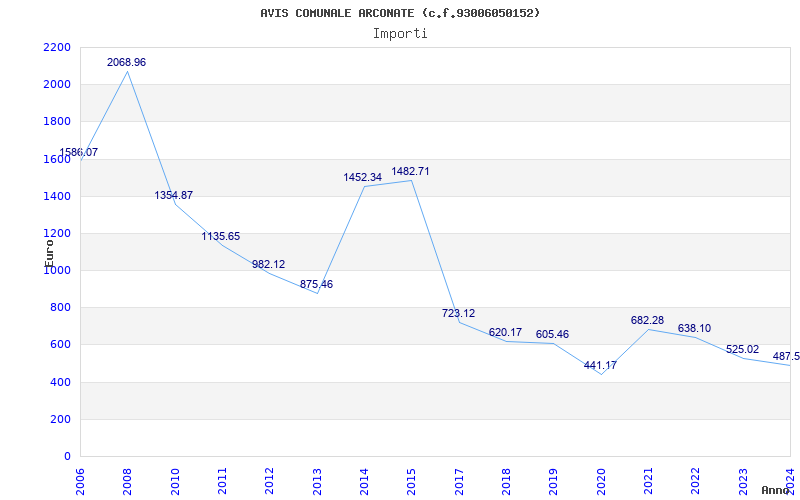Click the x-axis year 2010
The width and height of the screenshot is (800, 500).
coord(175,481)
